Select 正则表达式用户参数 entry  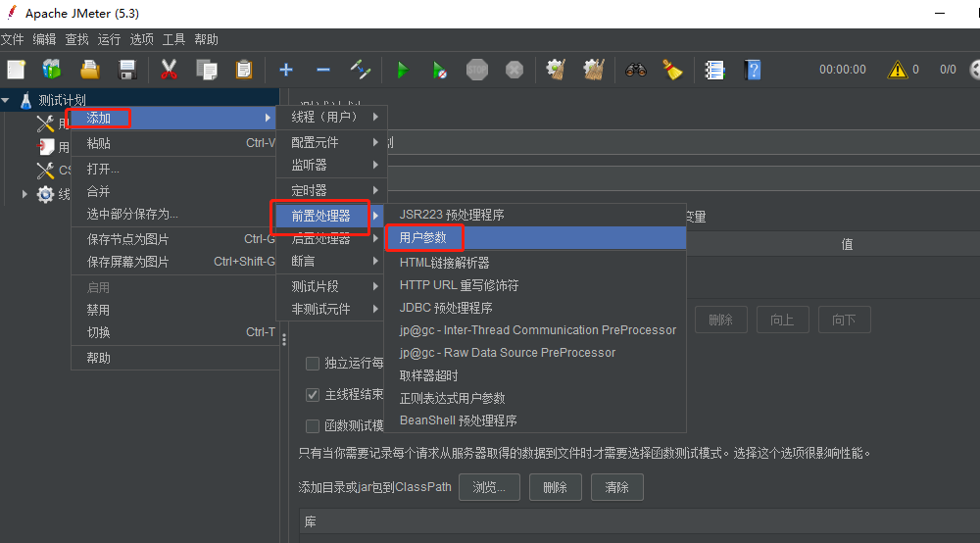click(536, 398)
